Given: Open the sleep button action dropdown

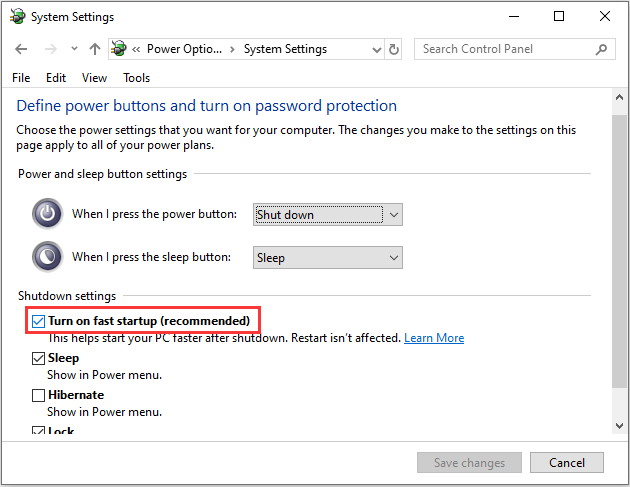Looking at the screenshot, I should pyautogui.click(x=328, y=258).
